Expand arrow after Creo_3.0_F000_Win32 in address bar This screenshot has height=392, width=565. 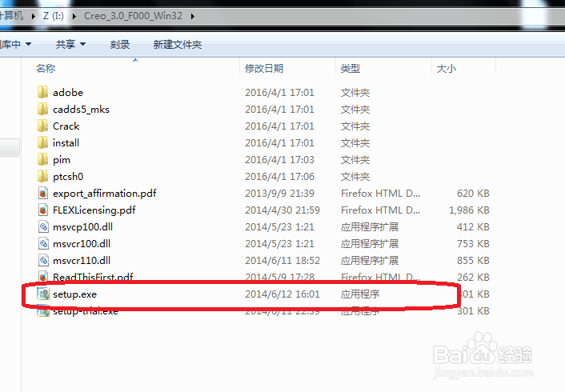(x=193, y=16)
